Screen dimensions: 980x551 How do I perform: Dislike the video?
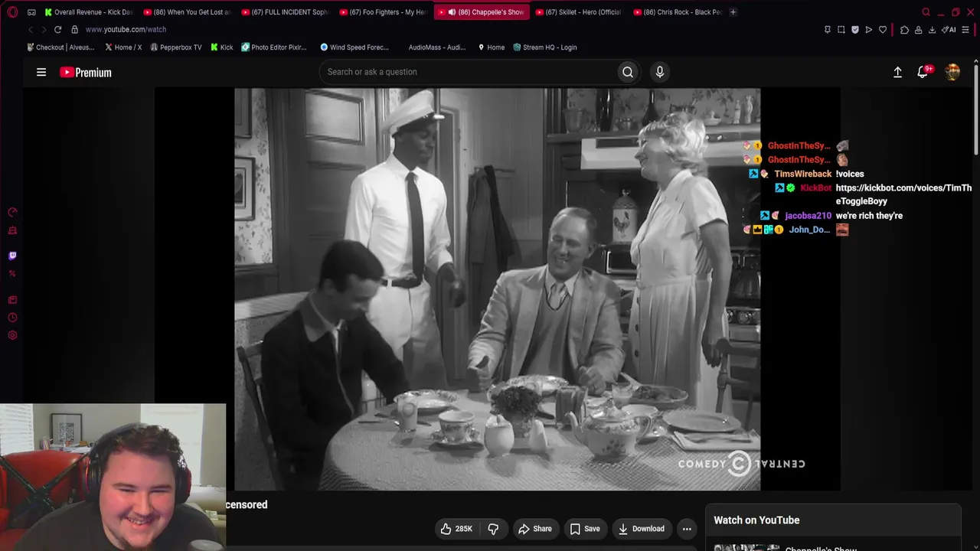coord(493,529)
